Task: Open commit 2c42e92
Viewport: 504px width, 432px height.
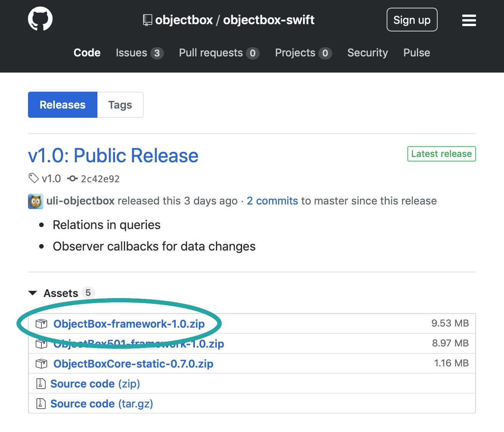Action: coord(100,179)
